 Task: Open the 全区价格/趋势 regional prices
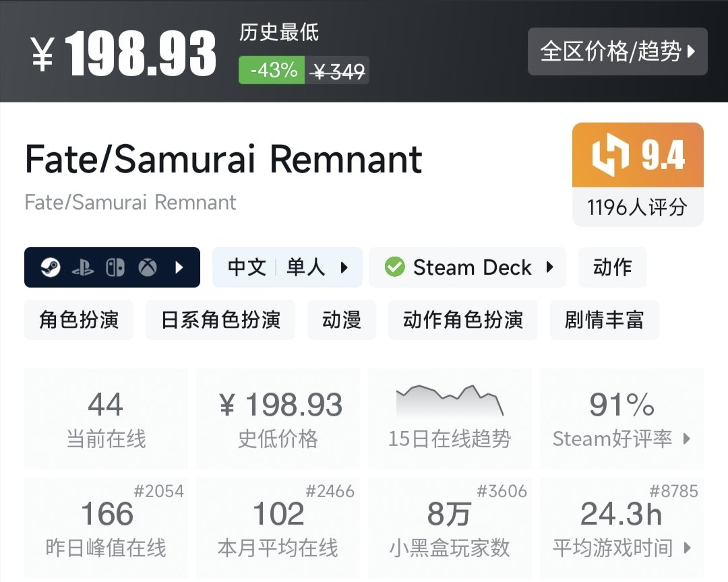pyautogui.click(x=617, y=51)
